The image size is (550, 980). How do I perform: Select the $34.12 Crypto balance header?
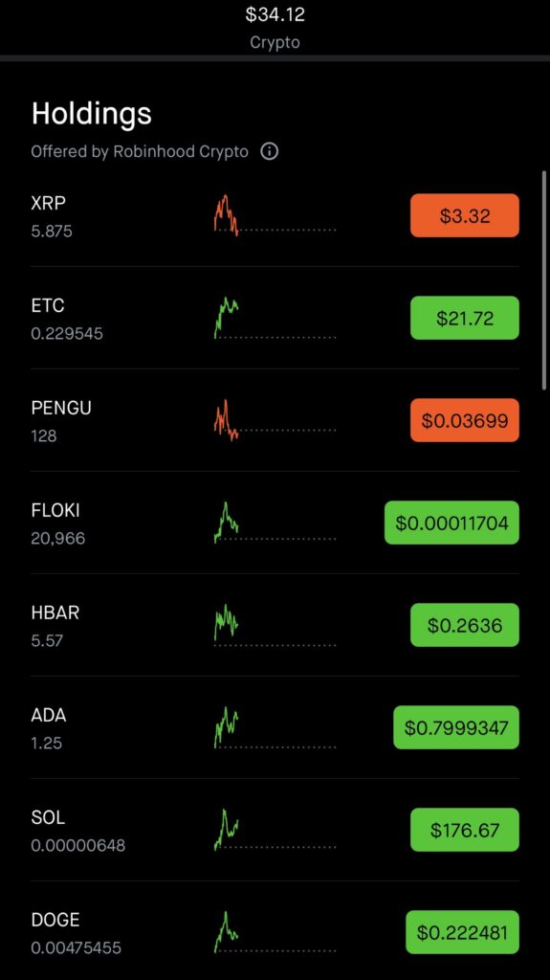pos(275,28)
